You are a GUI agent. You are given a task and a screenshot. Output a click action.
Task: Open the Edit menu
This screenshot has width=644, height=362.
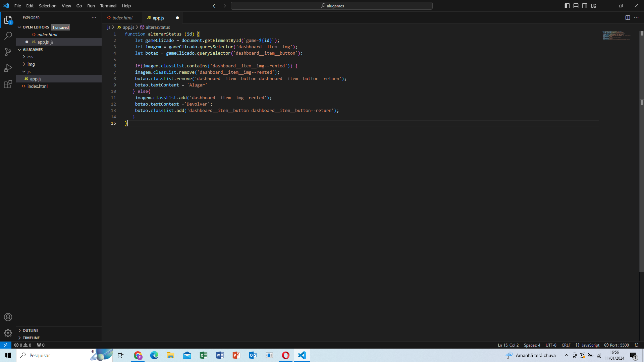[x=30, y=6]
